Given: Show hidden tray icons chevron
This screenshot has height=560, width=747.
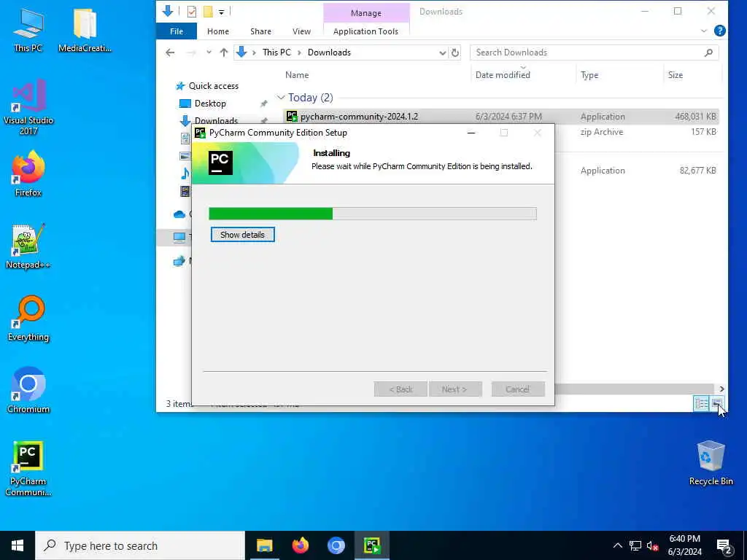Looking at the screenshot, I should click(617, 545).
